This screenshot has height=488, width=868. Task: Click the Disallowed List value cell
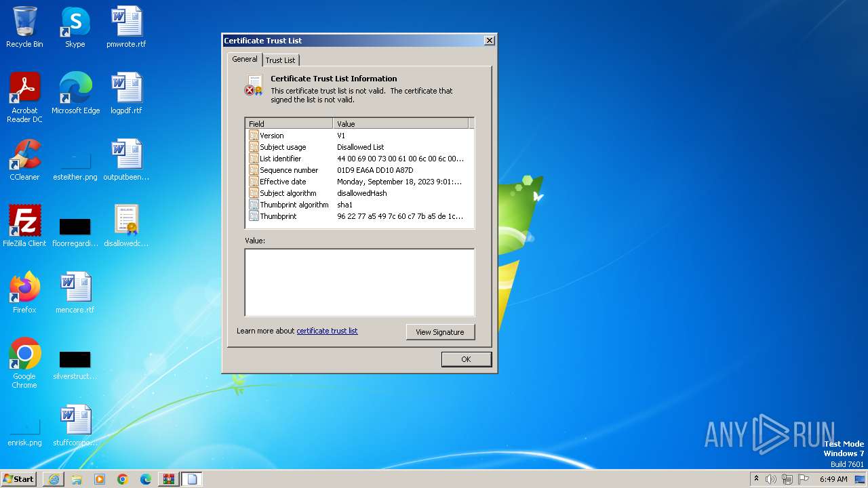coord(360,147)
